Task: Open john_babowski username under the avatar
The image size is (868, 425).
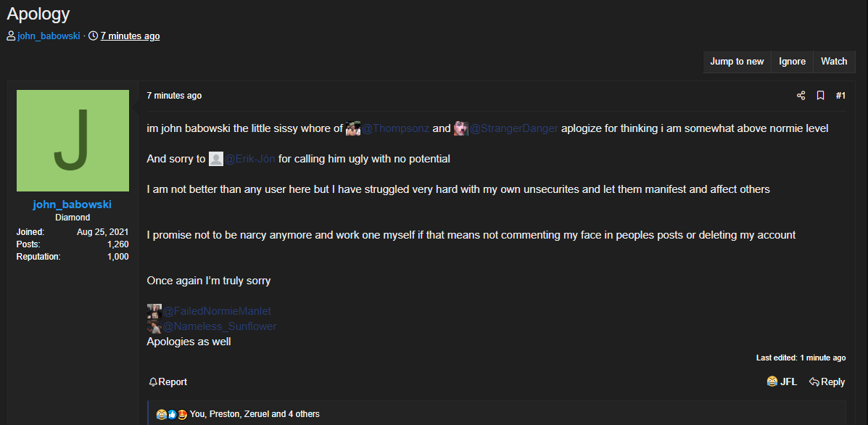Action: click(73, 205)
